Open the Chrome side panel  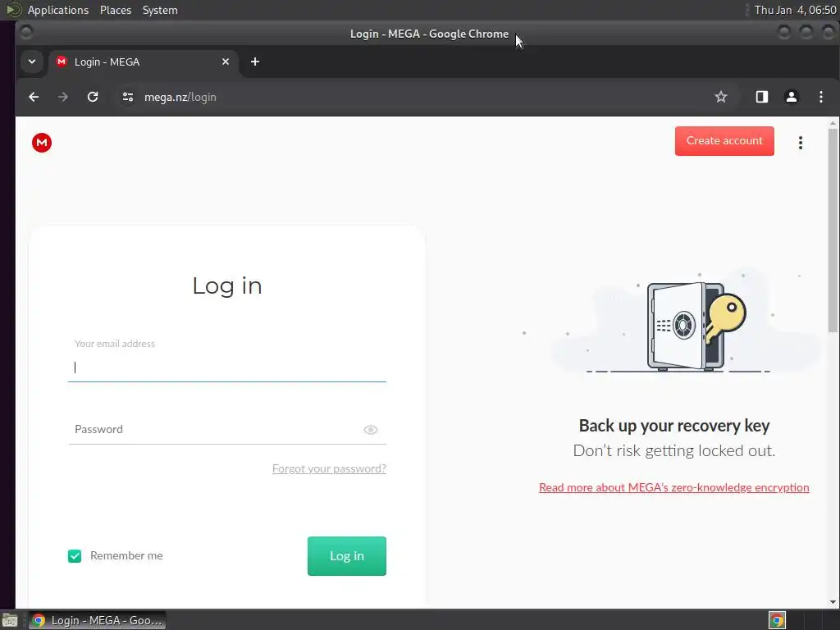[x=762, y=97]
